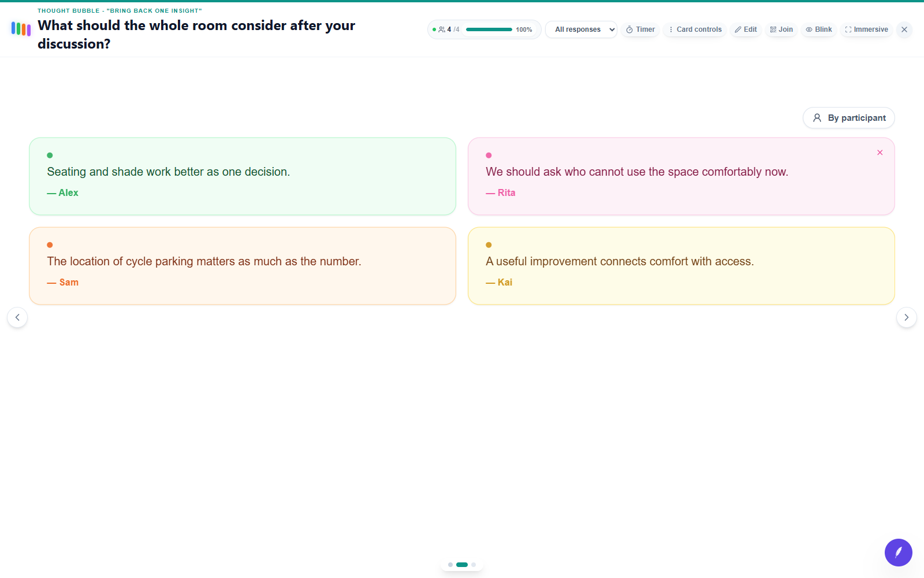Toggle By participant grouping
Screen dimensions: 924x578
tap(849, 118)
